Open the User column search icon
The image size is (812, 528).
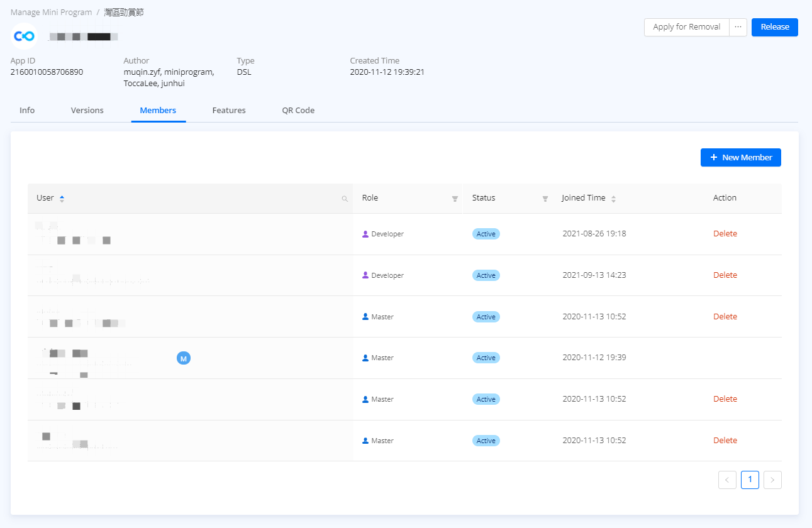point(345,199)
